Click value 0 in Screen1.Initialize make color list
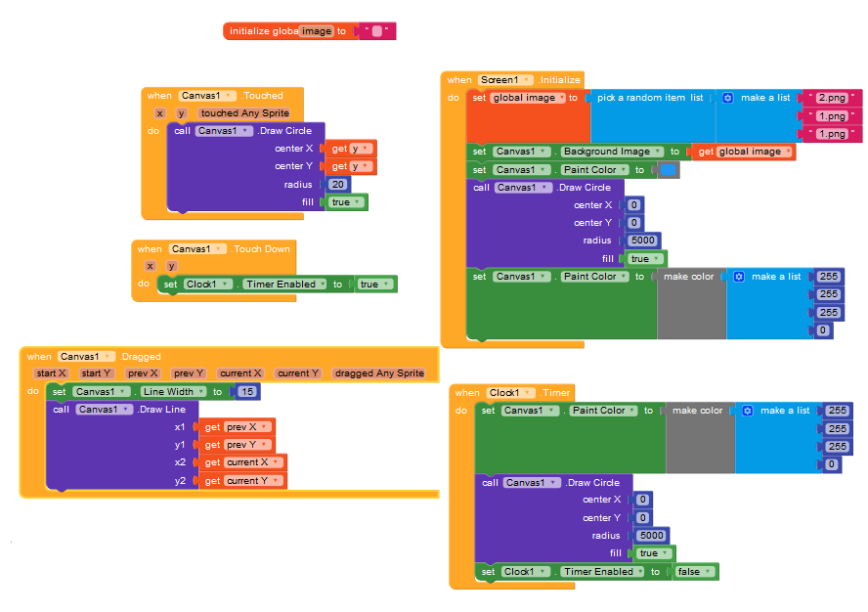 [x=823, y=330]
